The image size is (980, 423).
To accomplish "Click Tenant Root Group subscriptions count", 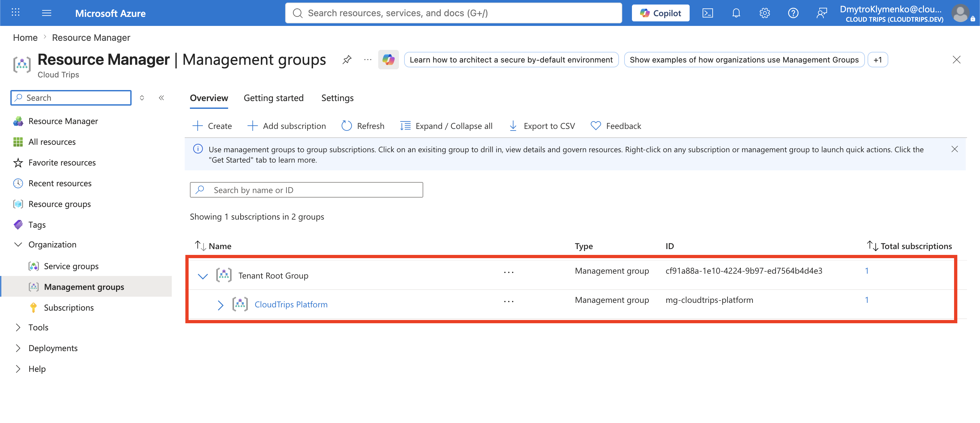I will [867, 271].
